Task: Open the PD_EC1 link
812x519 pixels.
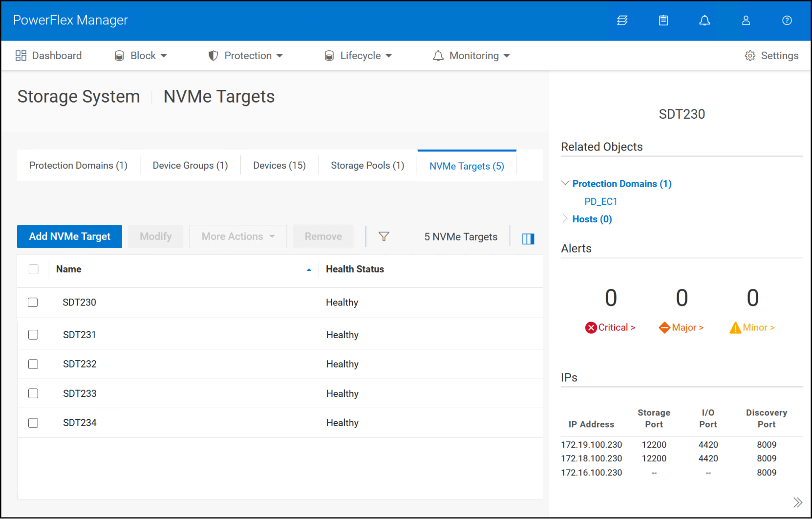Action: (601, 201)
